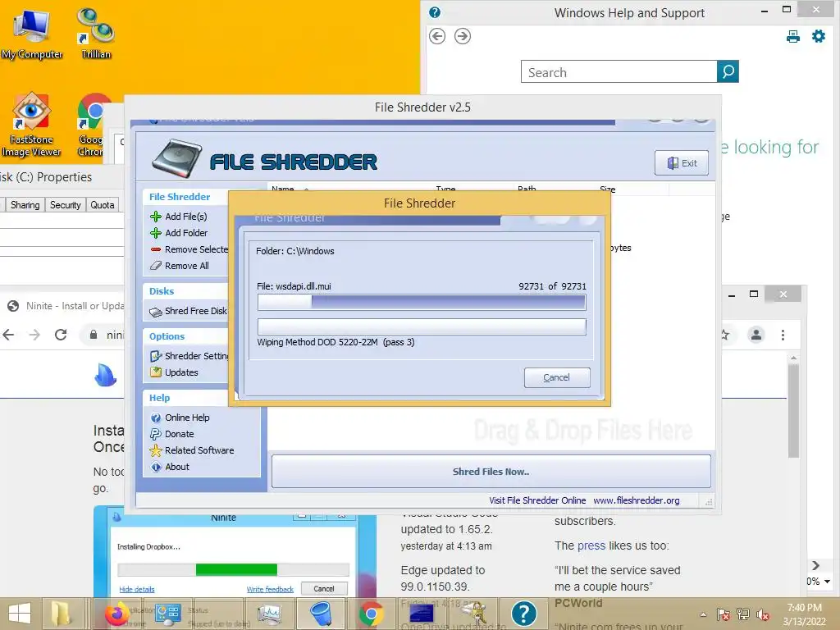
Task: Click the Name column header in file list
Action: coord(282,189)
